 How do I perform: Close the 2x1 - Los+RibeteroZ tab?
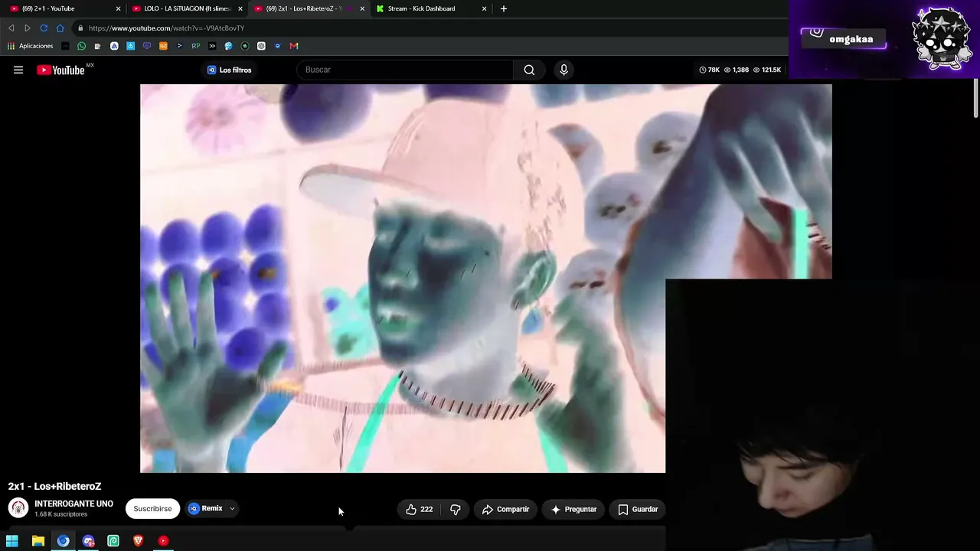point(362,8)
